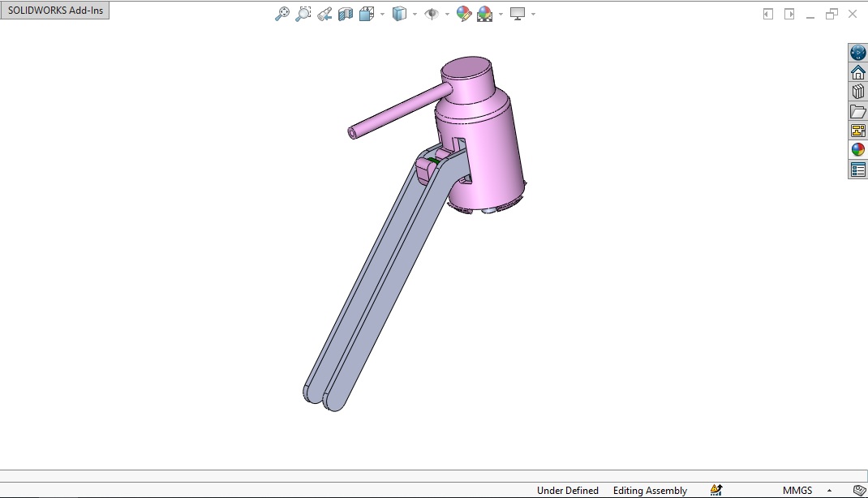Toggle the Section View tool
The width and height of the screenshot is (868, 498).
[x=346, y=14]
